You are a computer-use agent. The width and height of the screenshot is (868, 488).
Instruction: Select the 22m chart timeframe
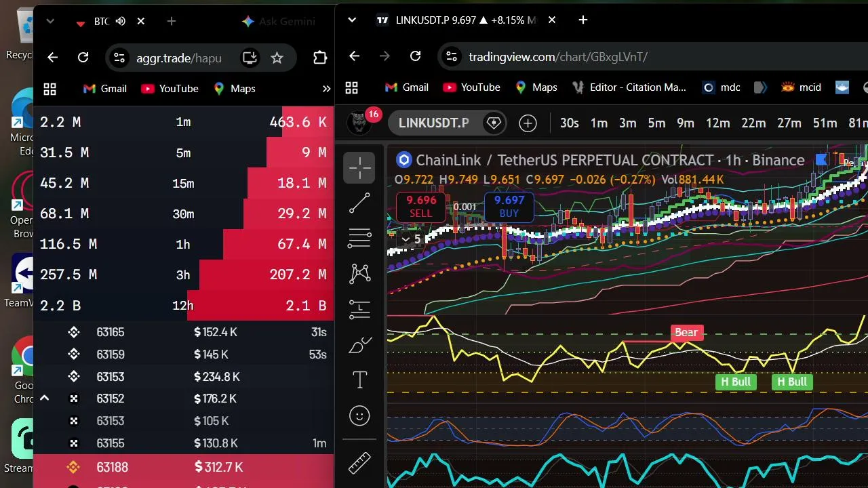click(753, 123)
